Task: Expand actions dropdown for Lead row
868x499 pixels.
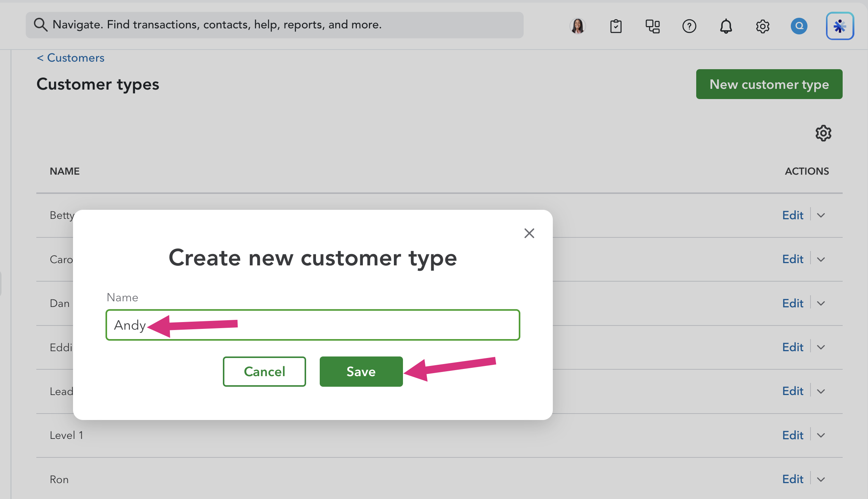Action: tap(821, 391)
